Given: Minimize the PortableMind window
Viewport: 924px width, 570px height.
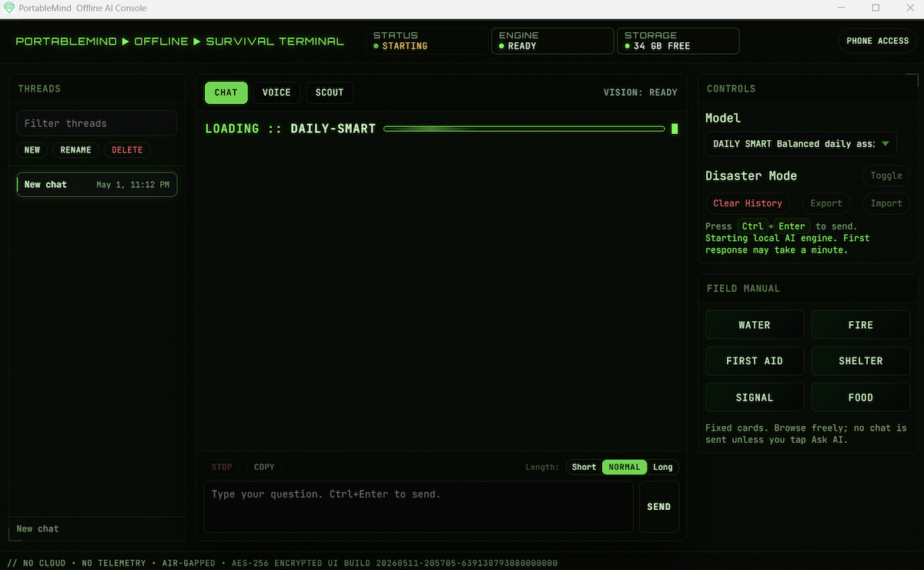Looking at the screenshot, I should [840, 8].
